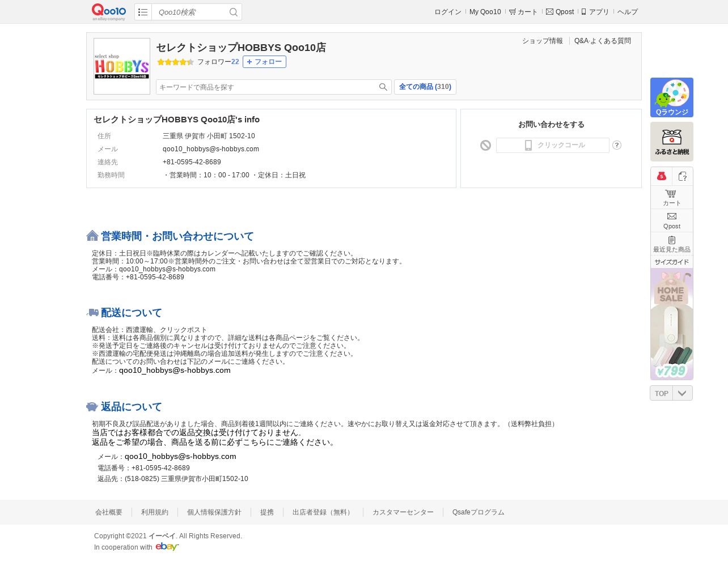Open the category list menu icon
The image size is (728, 587).
(143, 12)
